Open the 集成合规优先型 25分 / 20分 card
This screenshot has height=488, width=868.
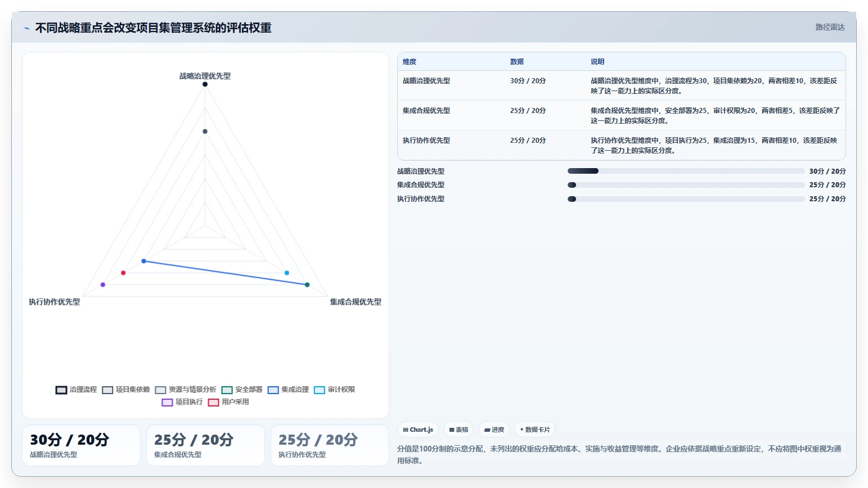tap(205, 445)
